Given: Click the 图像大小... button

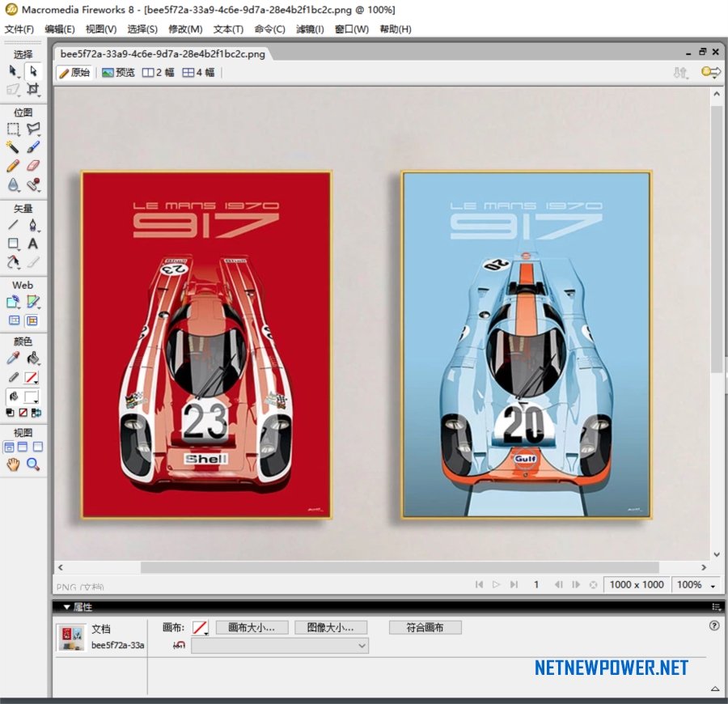Looking at the screenshot, I should [x=331, y=628].
